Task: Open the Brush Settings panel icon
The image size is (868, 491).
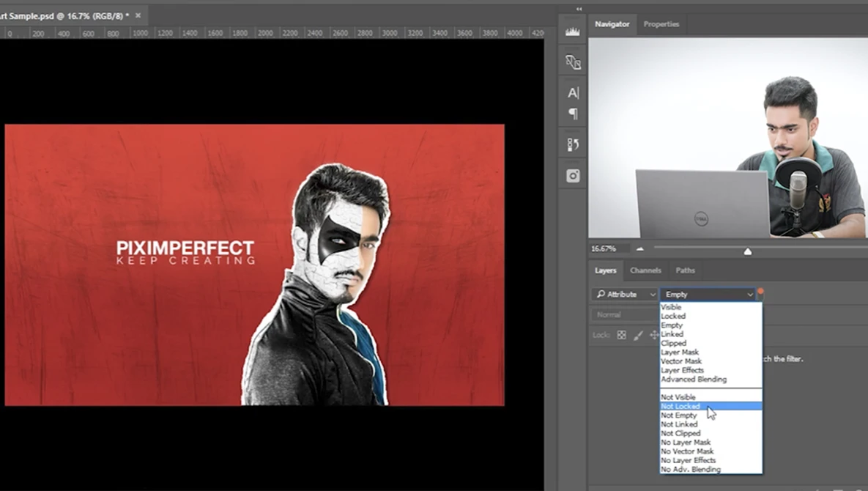Action: [573, 144]
